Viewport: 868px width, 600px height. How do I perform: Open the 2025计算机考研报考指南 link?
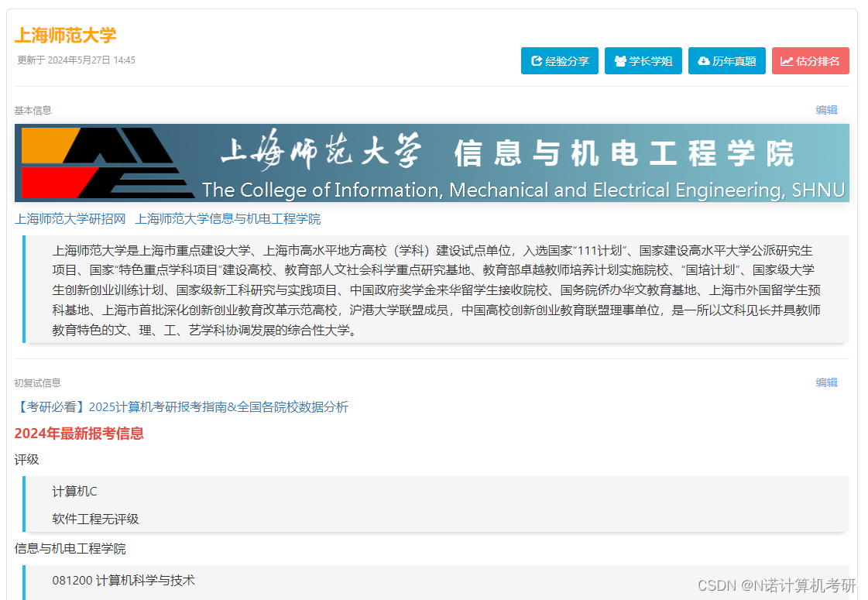click(181, 407)
